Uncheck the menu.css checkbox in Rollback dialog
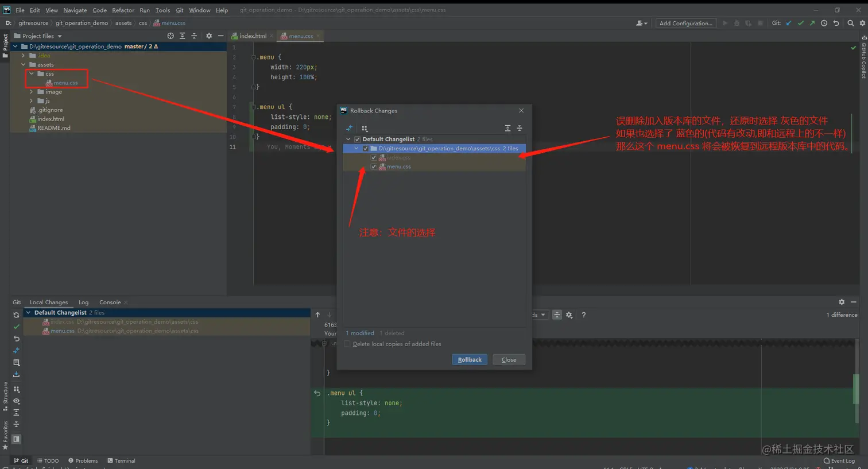 [x=374, y=166]
